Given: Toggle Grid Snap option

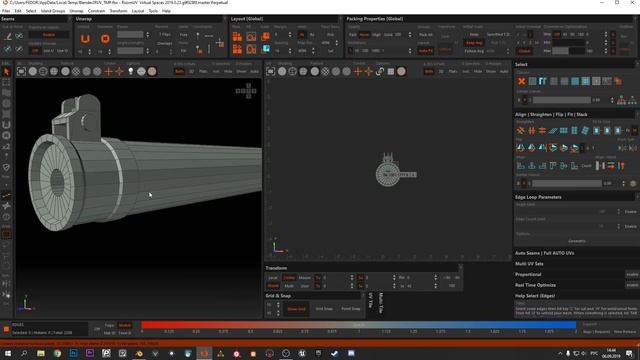Looking at the screenshot, I should click(324, 309).
